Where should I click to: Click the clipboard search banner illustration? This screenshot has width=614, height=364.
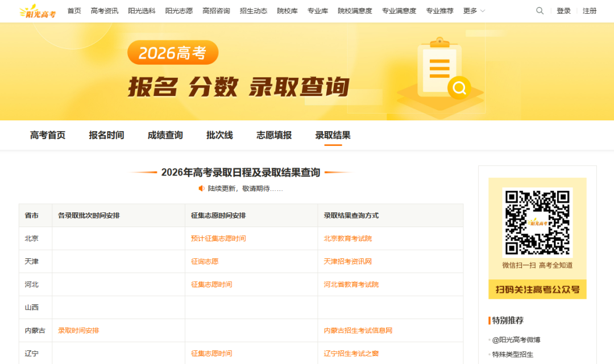[441, 78]
